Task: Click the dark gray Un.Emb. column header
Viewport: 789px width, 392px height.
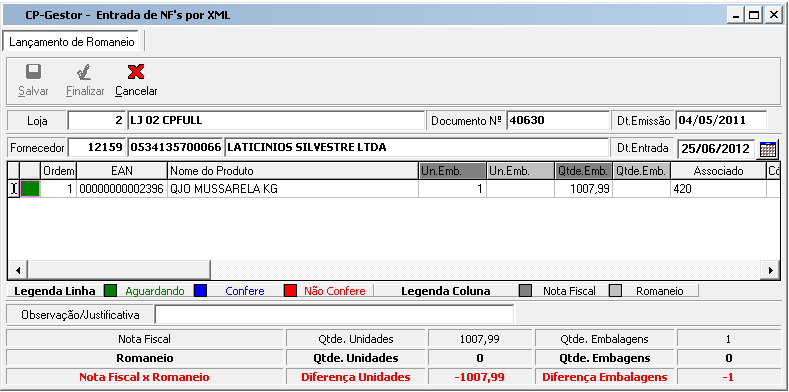Action: [452, 171]
